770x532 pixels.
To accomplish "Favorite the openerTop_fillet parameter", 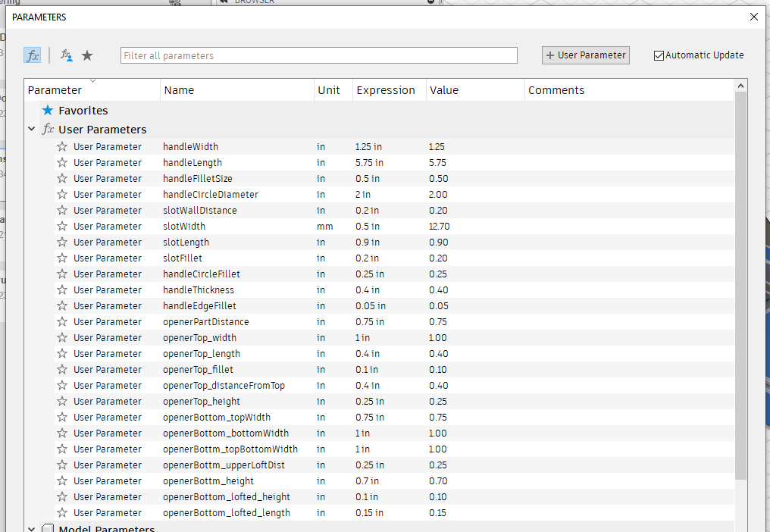I will point(61,369).
